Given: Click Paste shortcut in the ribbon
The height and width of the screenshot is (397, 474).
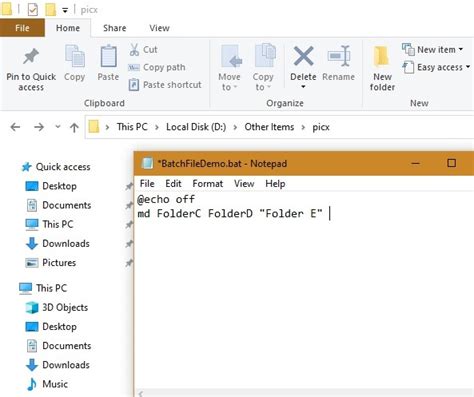Looking at the screenshot, I should (165, 85).
